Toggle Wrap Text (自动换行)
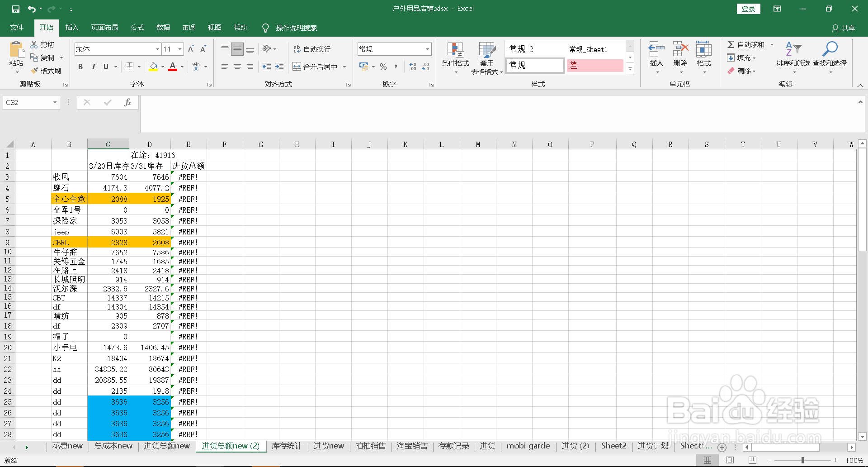 click(312, 49)
